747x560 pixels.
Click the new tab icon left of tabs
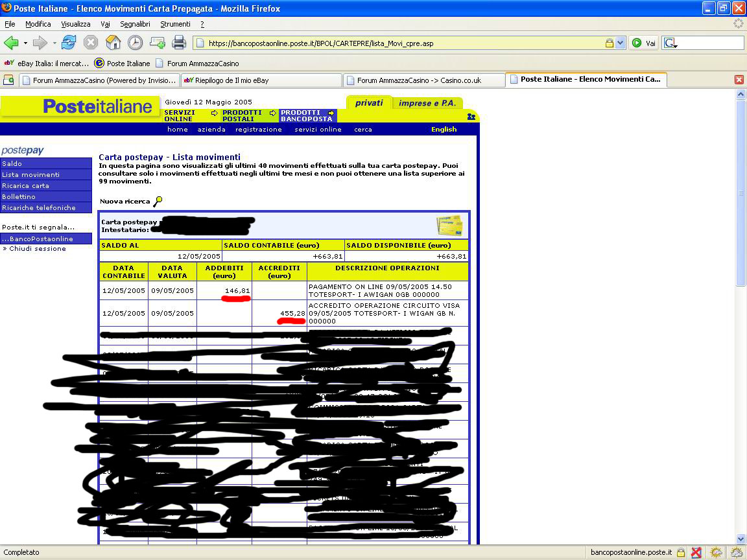8,80
